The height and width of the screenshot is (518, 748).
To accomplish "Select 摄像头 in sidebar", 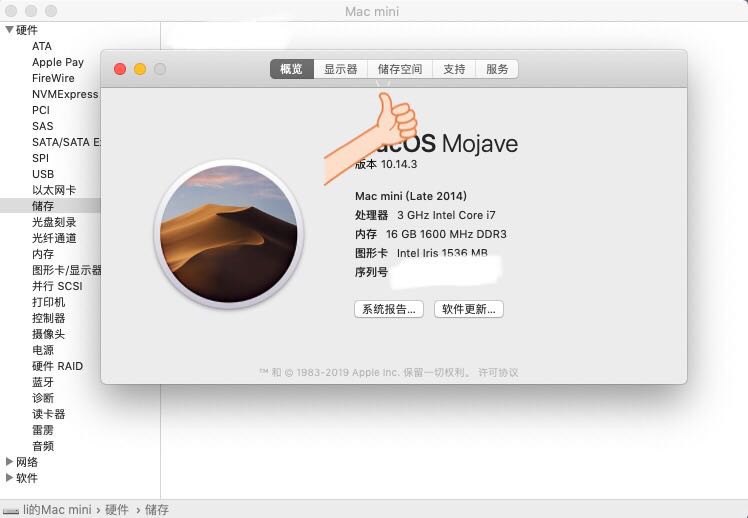I will click(x=49, y=334).
